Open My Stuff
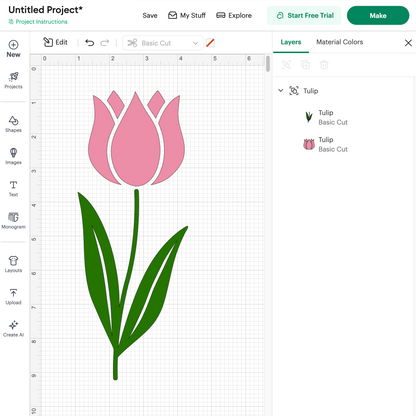 click(x=187, y=15)
